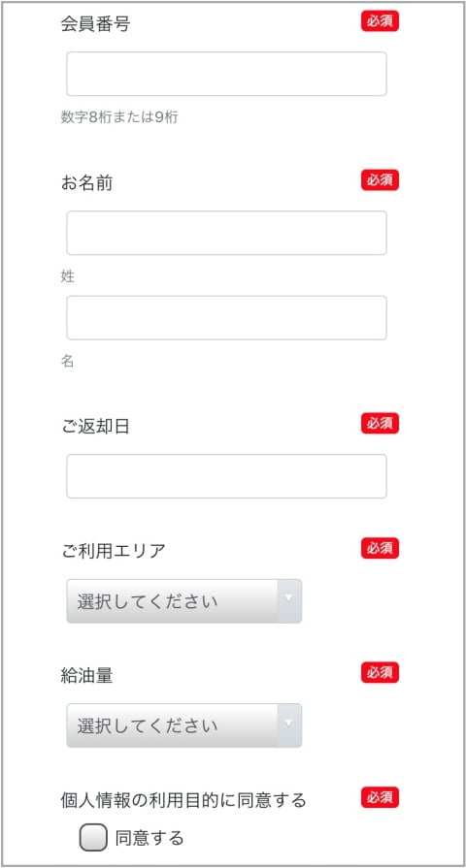Focus the 名 name input field

pyautogui.click(x=226, y=318)
